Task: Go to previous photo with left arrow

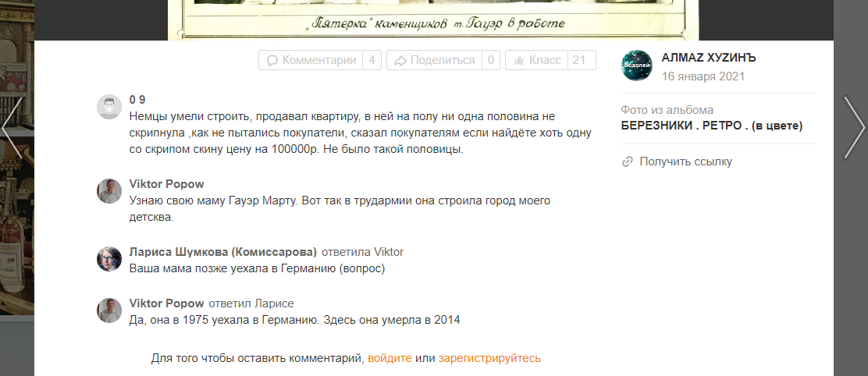Action: [x=12, y=127]
